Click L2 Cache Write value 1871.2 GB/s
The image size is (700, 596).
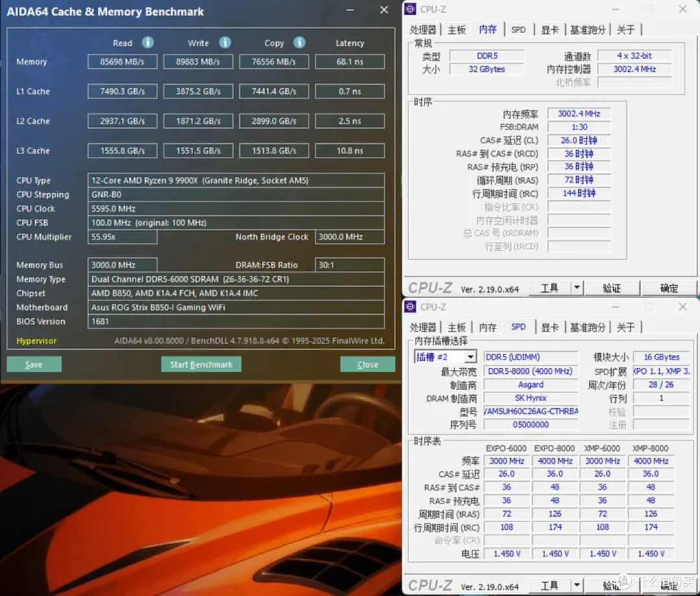coord(198,121)
